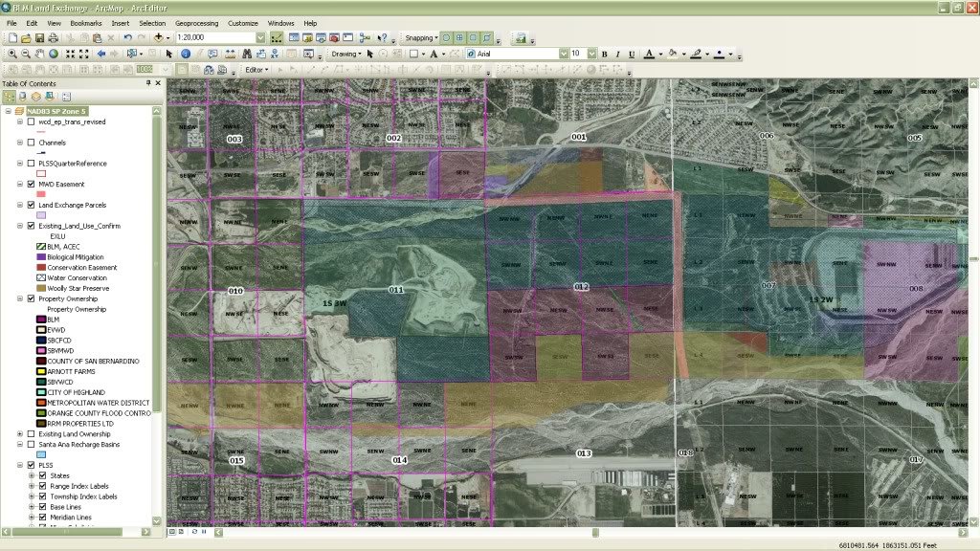
Task: Undo the last action
Action: click(x=127, y=38)
